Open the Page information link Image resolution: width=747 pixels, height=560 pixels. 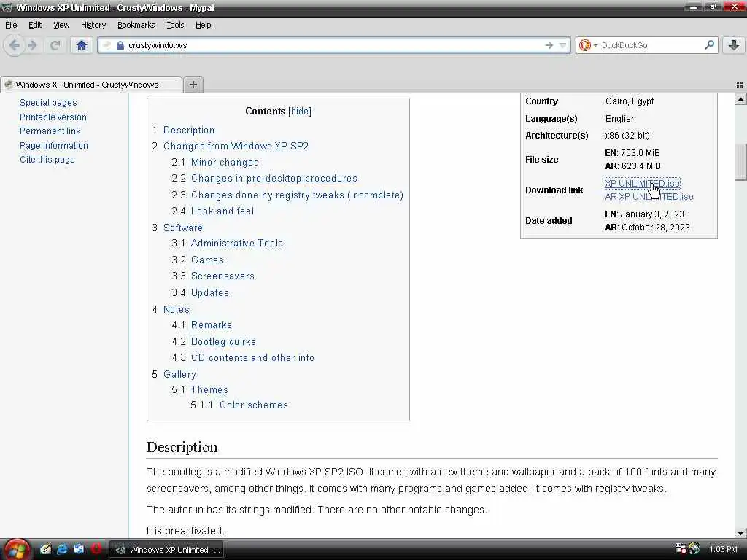click(x=54, y=145)
